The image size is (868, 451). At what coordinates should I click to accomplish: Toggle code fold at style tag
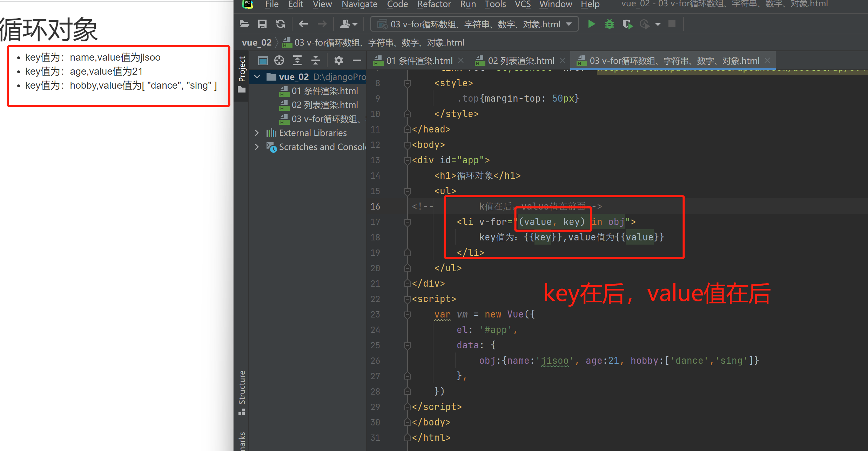coord(407,83)
